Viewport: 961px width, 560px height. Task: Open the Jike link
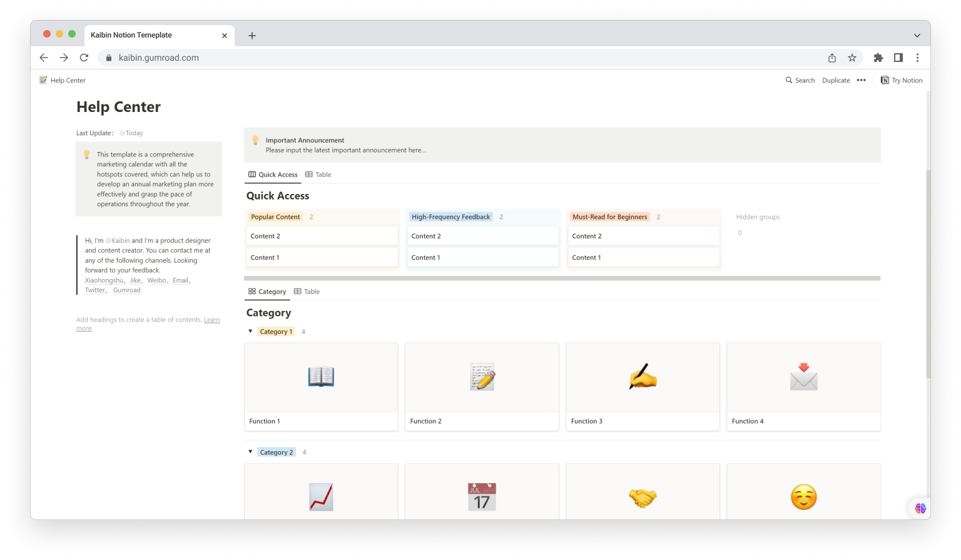[x=135, y=280]
